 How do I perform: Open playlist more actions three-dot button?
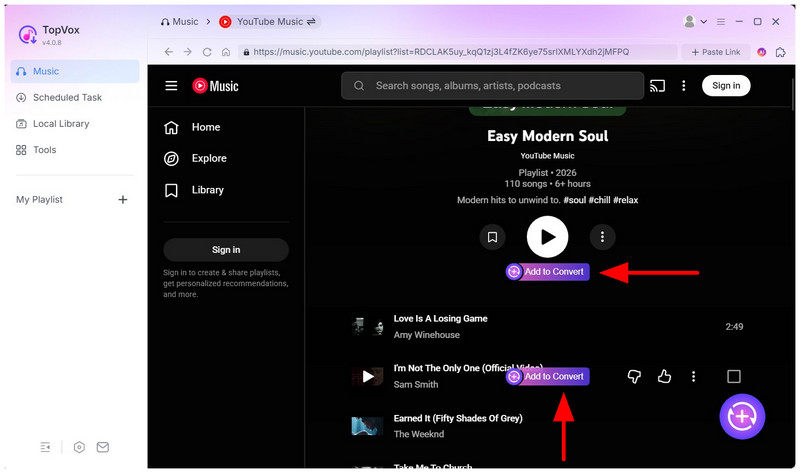click(x=603, y=237)
